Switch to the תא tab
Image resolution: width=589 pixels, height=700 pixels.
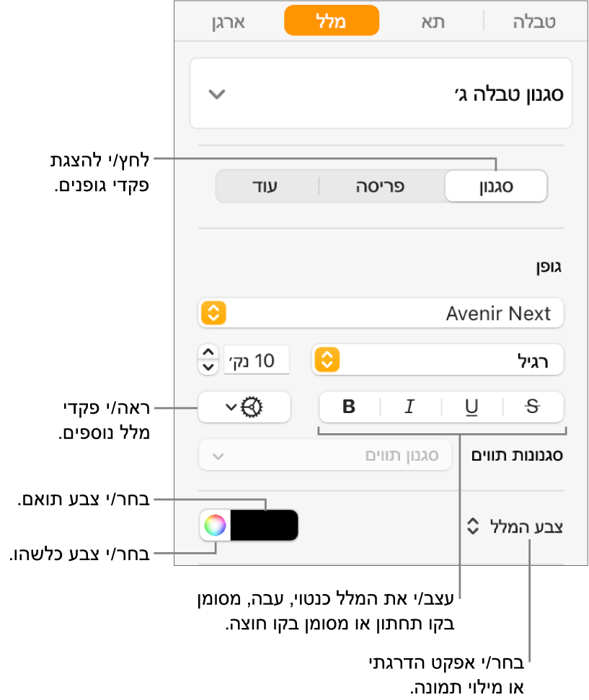click(433, 21)
